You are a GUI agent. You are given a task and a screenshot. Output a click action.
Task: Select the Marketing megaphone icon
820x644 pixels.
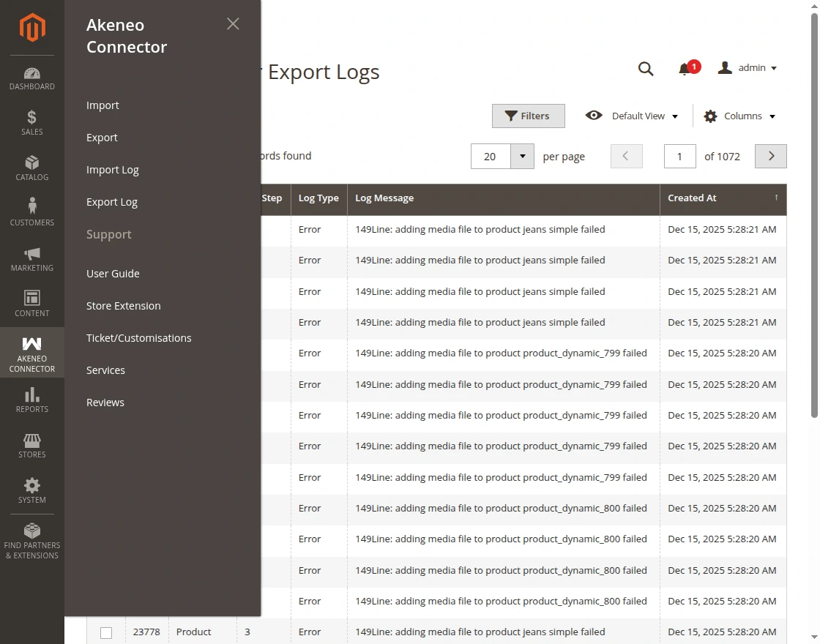(x=31, y=257)
